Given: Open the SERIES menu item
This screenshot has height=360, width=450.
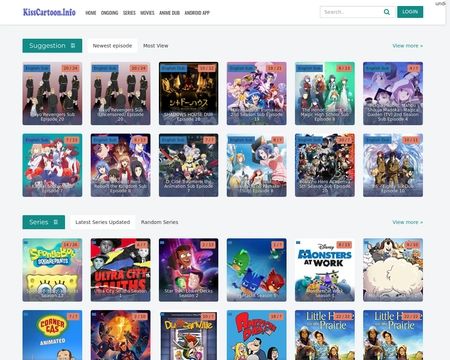Looking at the screenshot, I should [129, 13].
